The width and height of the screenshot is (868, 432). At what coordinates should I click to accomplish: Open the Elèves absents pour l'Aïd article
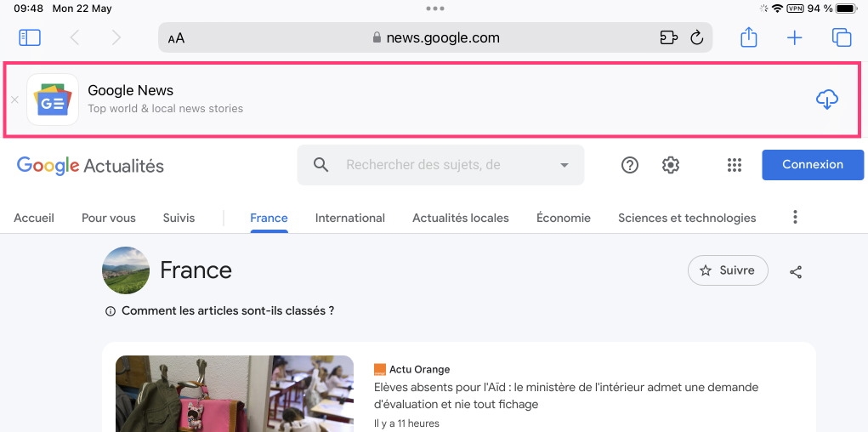(x=566, y=395)
